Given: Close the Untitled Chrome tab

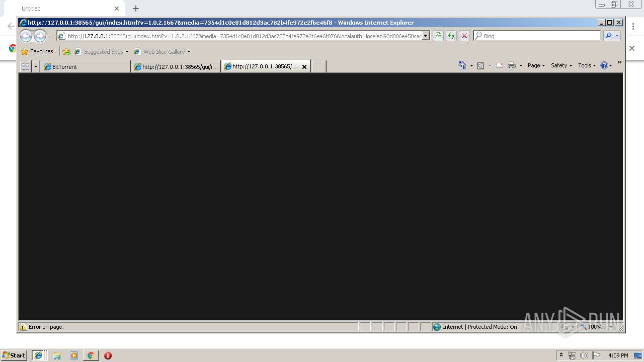Looking at the screenshot, I should 117,9.
